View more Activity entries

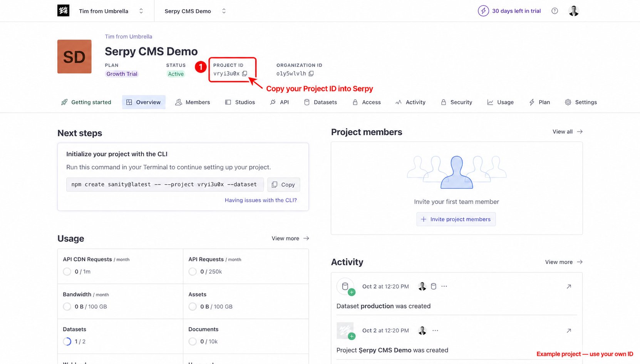click(x=564, y=262)
